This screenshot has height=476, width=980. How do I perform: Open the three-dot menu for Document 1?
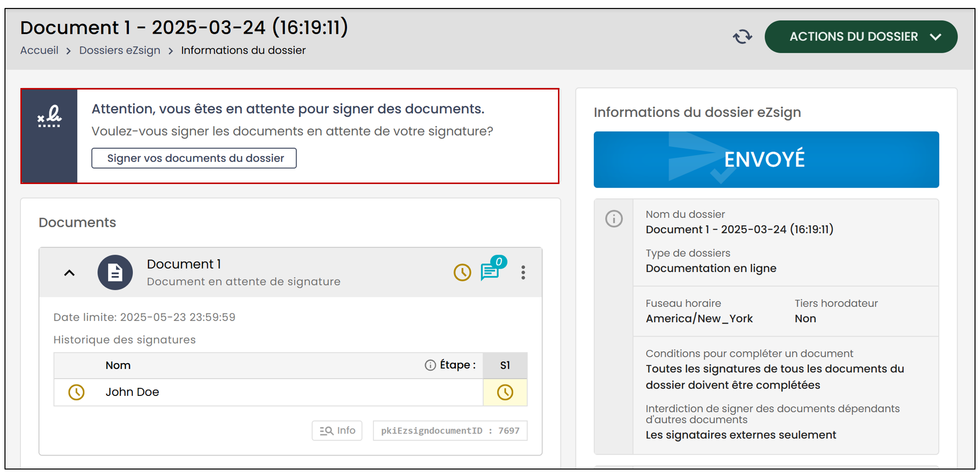tap(523, 272)
